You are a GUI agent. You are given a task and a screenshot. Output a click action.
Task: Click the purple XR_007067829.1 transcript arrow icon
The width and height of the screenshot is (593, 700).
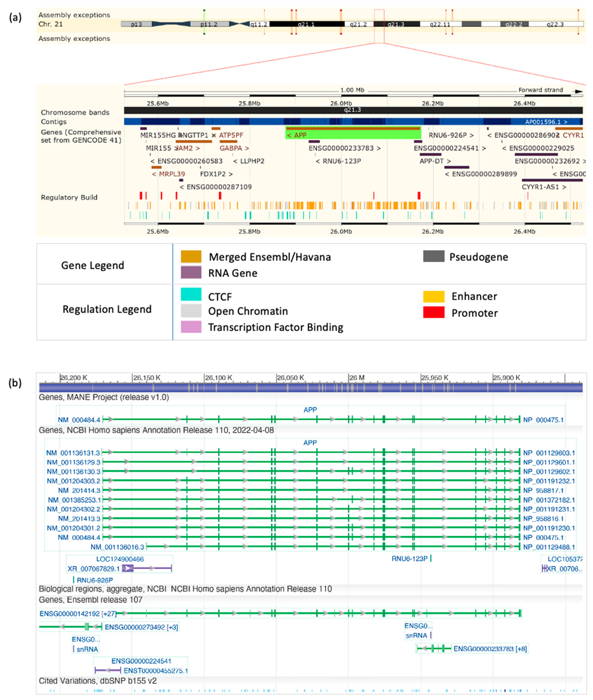tap(128, 568)
